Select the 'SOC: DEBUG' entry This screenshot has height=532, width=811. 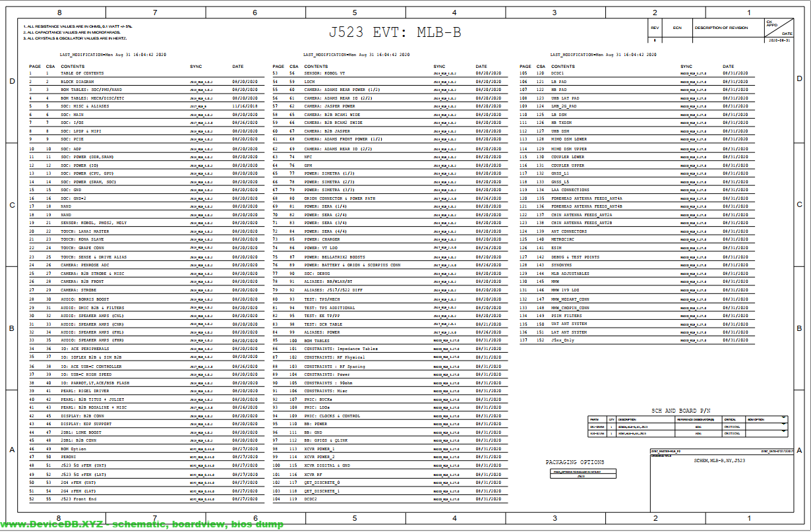coord(316,274)
